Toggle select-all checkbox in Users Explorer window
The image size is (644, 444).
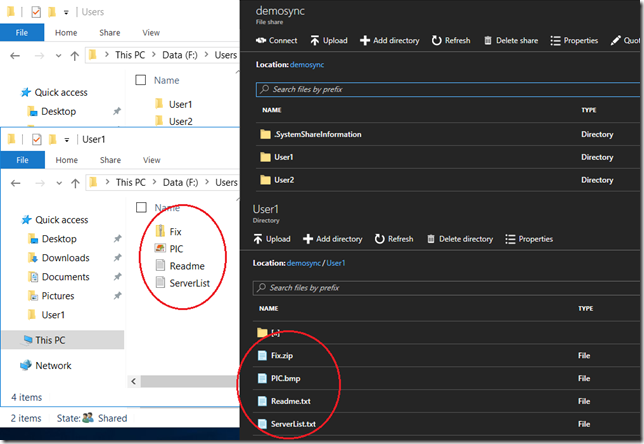tap(140, 80)
